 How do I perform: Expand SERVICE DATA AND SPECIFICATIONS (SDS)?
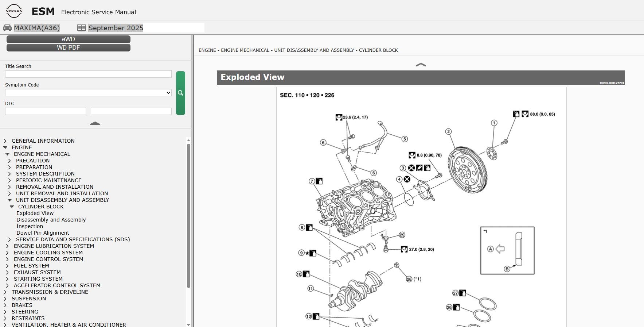[9, 239]
